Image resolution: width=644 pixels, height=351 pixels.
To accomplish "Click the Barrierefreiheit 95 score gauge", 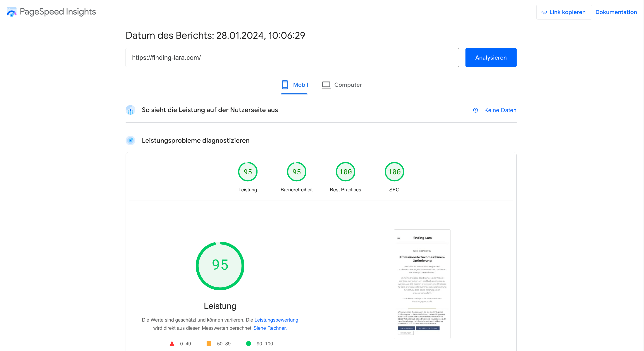I will tap(296, 172).
